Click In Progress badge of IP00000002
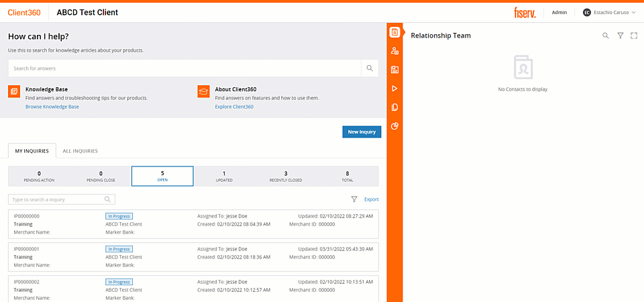Viewport: 644px width, 302px height. [119, 282]
